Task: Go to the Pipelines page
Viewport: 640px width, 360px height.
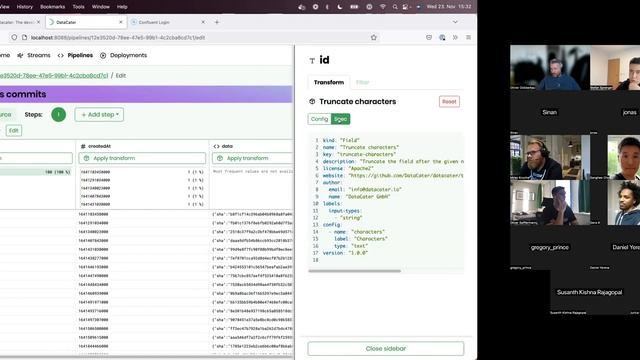Action: 80,55
